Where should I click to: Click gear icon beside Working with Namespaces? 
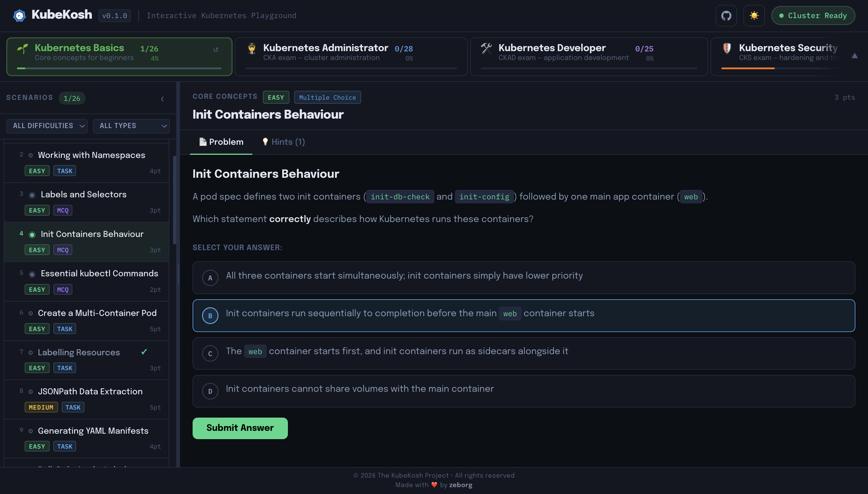[30, 155]
